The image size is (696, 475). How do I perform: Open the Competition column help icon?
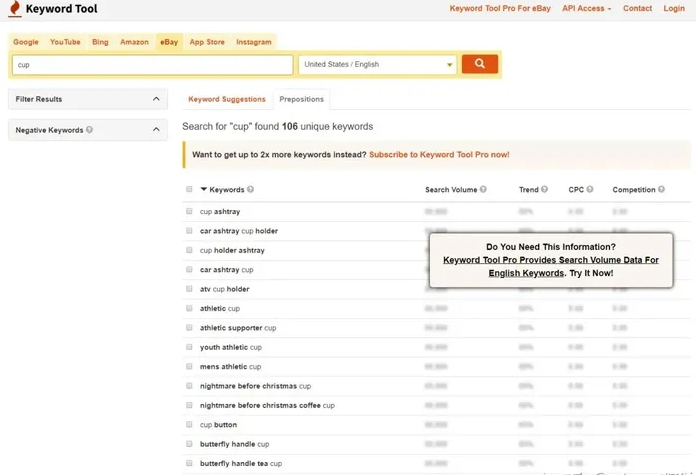[661, 189]
